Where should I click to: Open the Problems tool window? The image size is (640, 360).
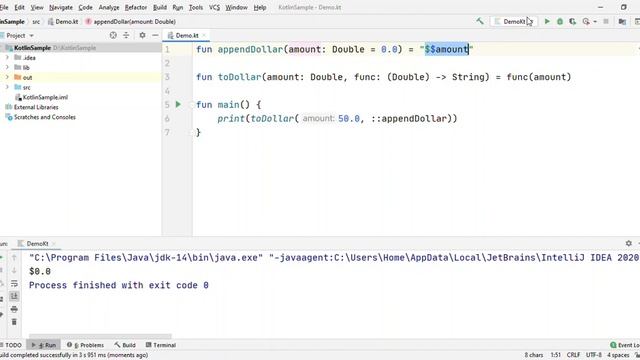coord(85,345)
